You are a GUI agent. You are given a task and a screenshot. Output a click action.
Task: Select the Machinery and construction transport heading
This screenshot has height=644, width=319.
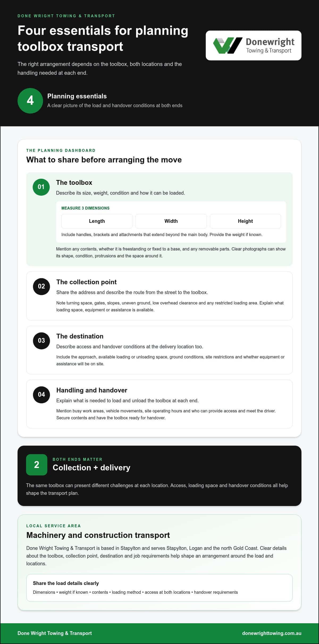point(98,535)
